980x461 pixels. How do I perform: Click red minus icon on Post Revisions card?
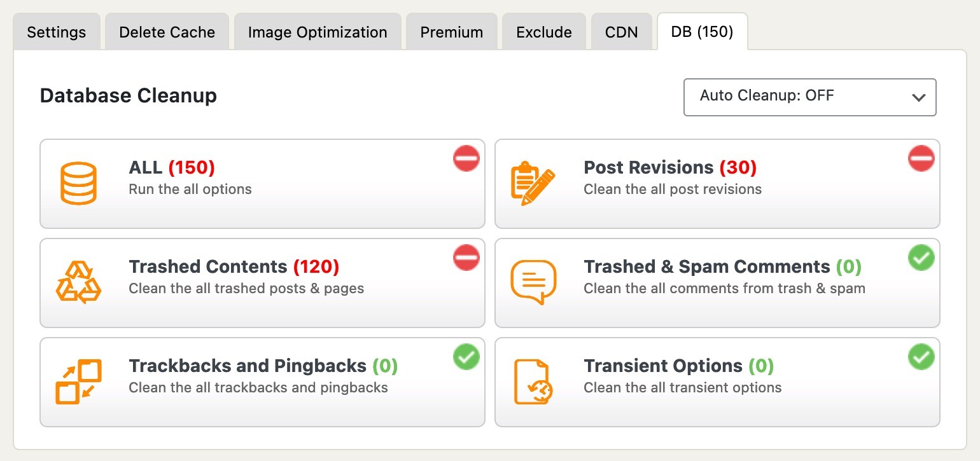pyautogui.click(x=921, y=158)
